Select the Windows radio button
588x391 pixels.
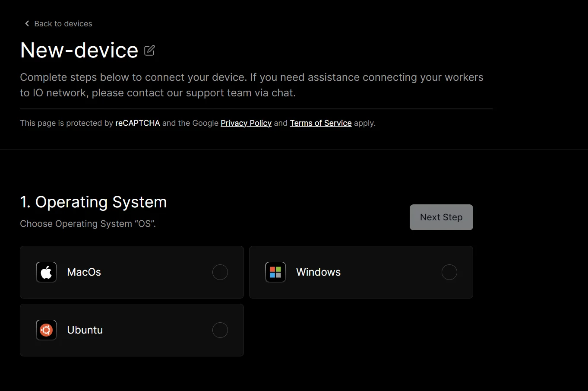point(449,272)
